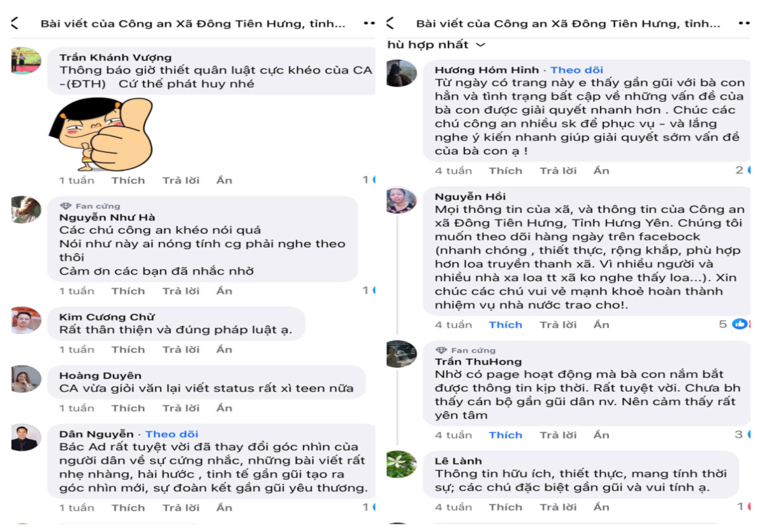Open more options dots in left header
This screenshot has width=762, height=532.
coord(369,24)
